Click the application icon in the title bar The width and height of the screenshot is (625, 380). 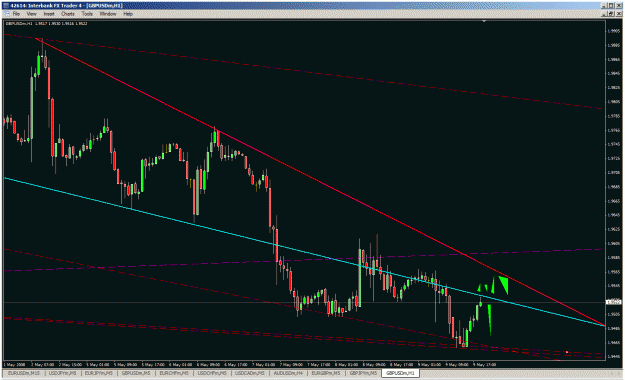(6, 6)
